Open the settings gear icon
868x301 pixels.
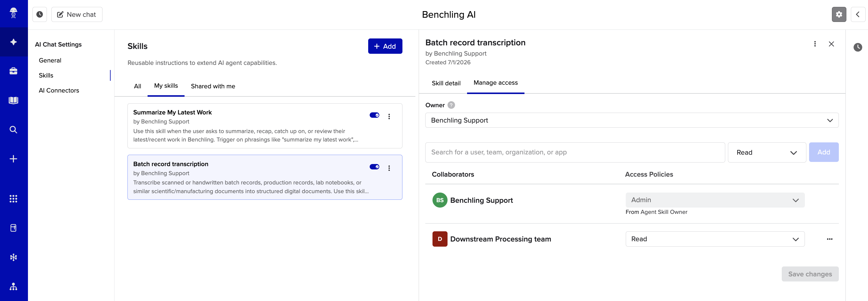tap(839, 14)
